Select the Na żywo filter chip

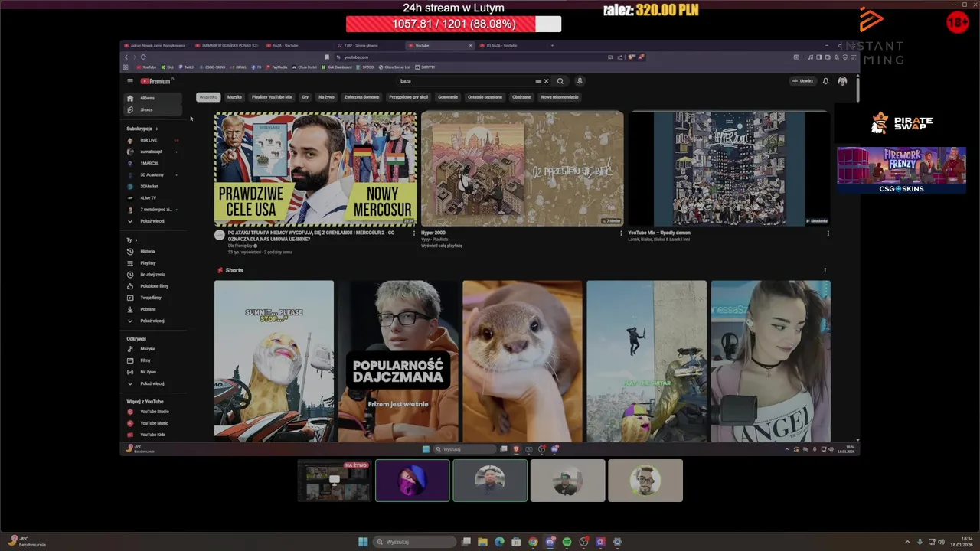coord(326,97)
